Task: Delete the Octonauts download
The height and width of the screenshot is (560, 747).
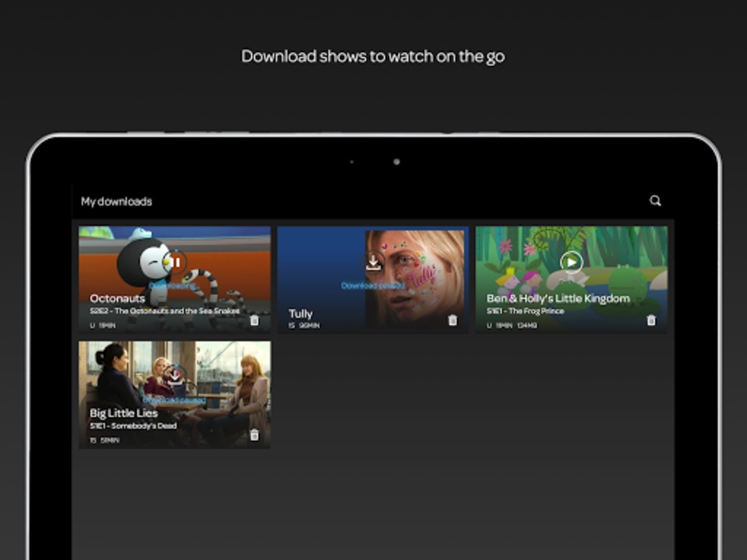Action: [x=254, y=320]
